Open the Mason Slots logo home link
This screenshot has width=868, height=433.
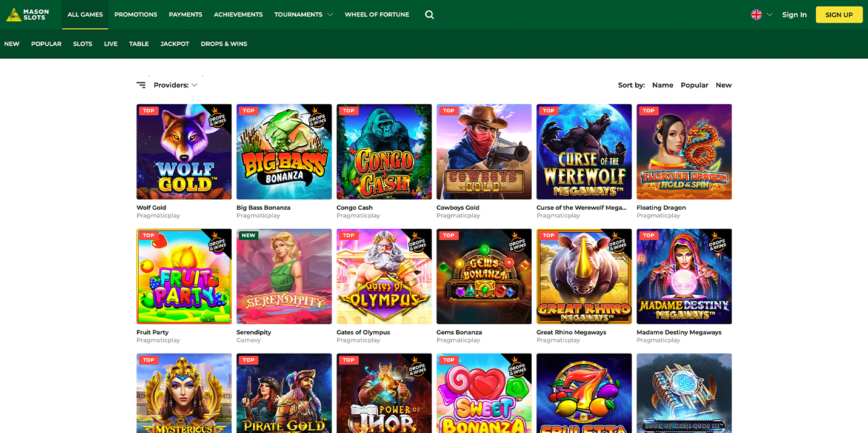tap(28, 15)
